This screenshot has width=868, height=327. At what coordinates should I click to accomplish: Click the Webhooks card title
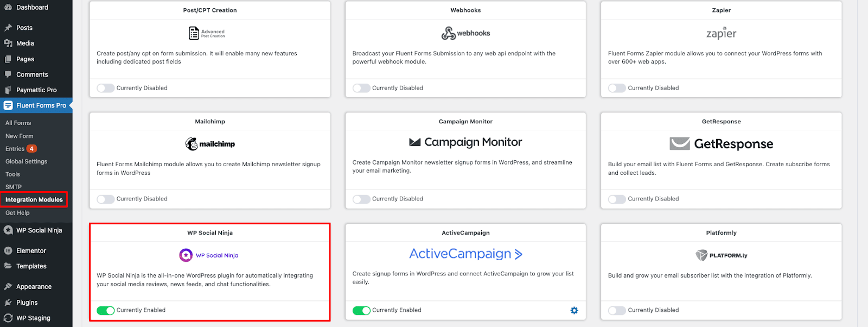pos(465,10)
